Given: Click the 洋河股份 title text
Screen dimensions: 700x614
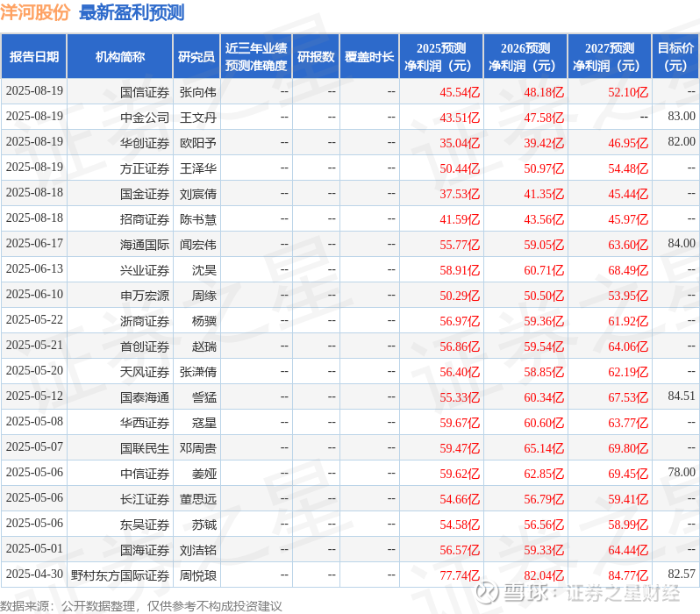Looking at the screenshot, I should (x=35, y=12).
